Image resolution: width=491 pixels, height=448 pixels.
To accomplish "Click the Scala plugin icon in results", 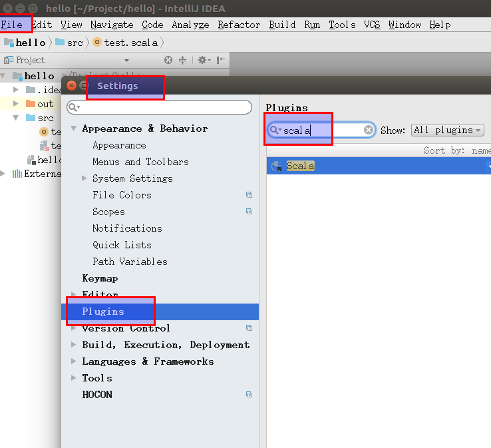I will click(277, 166).
